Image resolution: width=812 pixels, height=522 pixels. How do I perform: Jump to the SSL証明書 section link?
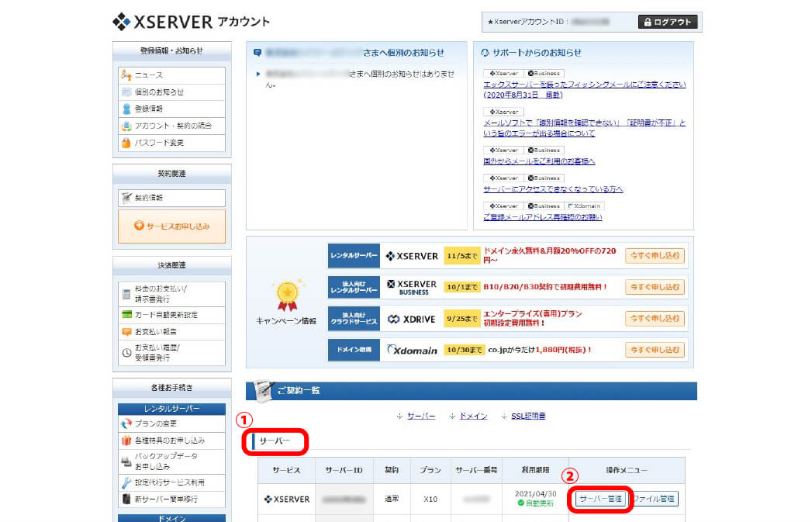pos(528,416)
